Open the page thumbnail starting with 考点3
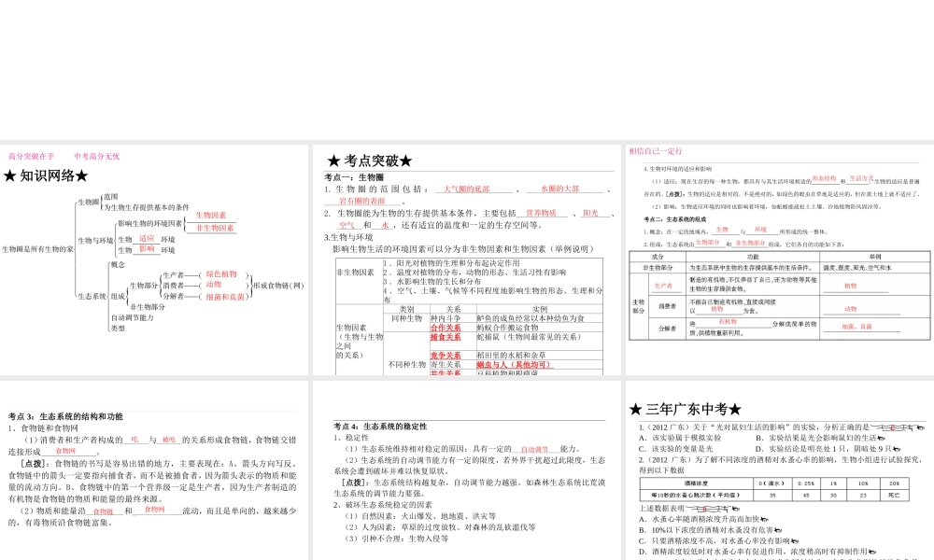This screenshot has height=560, width=934. (154, 470)
